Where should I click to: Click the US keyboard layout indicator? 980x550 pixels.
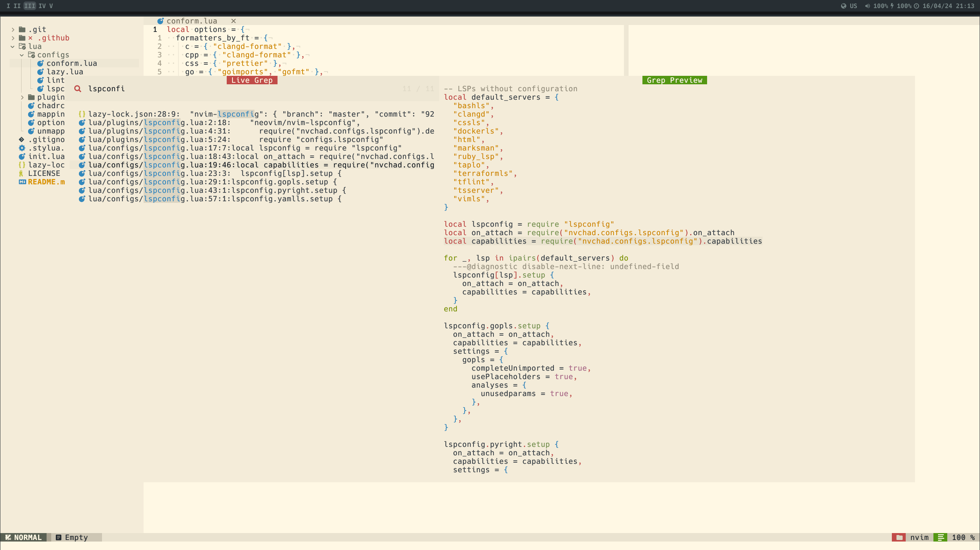click(849, 6)
